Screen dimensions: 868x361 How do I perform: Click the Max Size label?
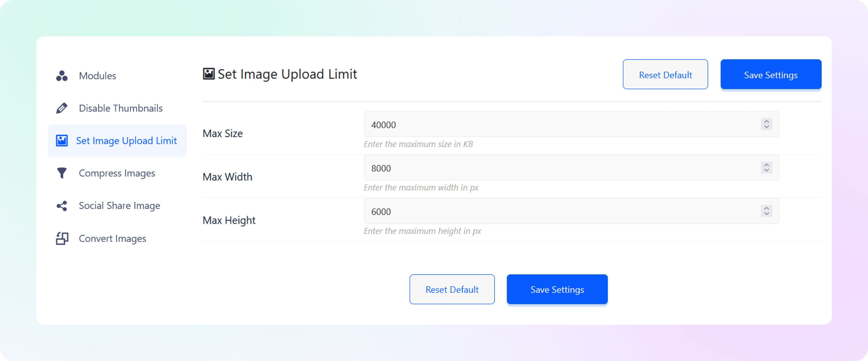coord(223,134)
